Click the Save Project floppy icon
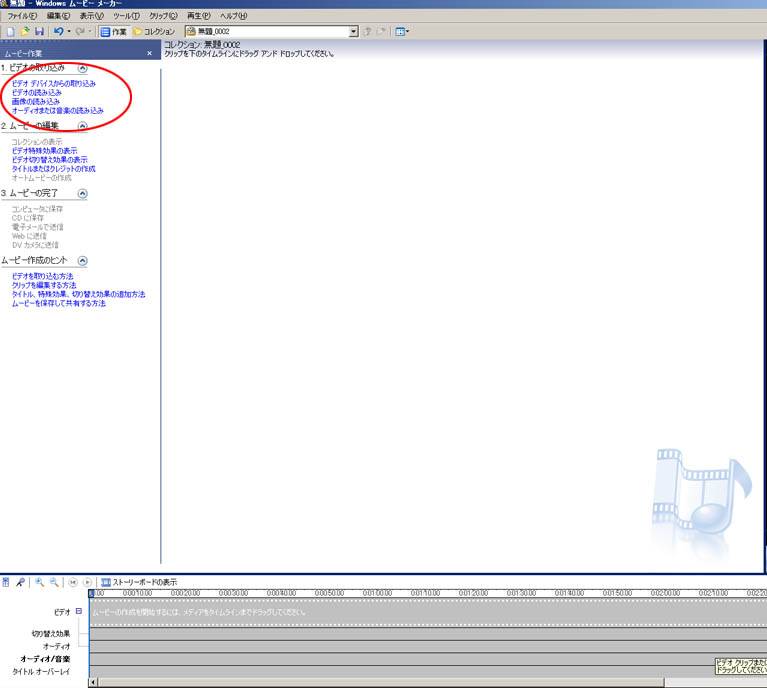 [x=39, y=31]
